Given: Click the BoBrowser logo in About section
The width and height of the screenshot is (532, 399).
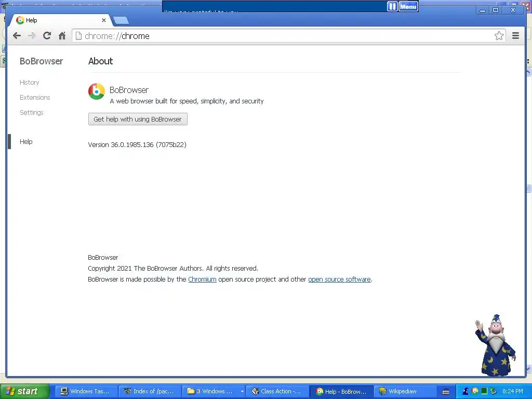Looking at the screenshot, I should point(96,91).
